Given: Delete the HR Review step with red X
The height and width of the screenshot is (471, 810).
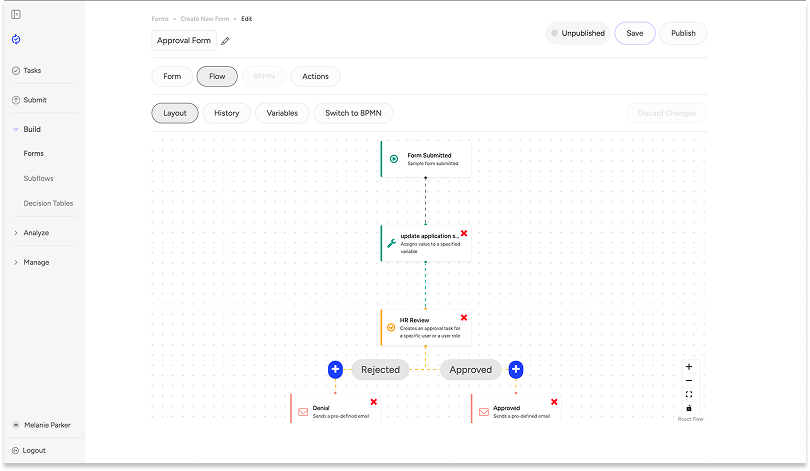Looking at the screenshot, I should click(x=463, y=318).
